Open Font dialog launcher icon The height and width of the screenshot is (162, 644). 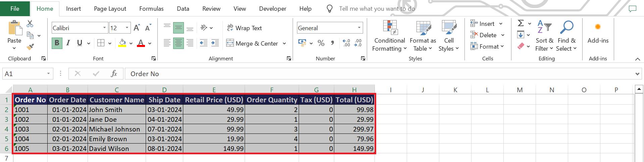tap(154, 58)
